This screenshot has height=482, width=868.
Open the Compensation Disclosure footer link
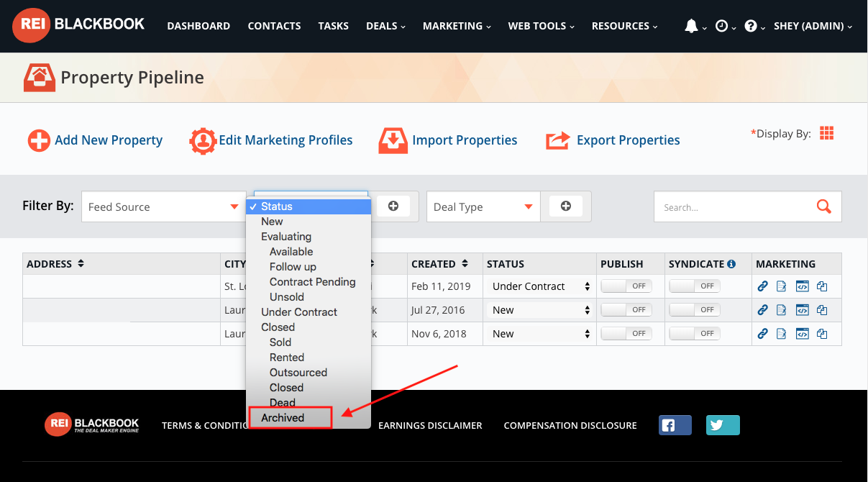570,425
